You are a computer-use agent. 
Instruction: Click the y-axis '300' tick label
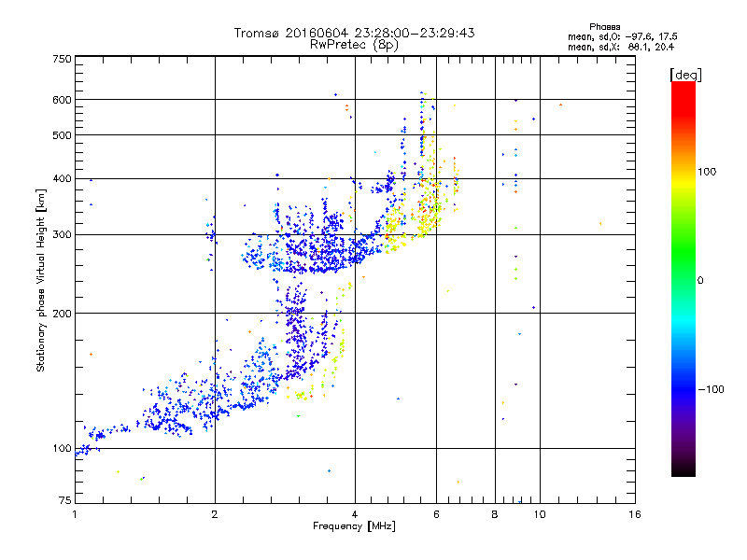coord(62,234)
